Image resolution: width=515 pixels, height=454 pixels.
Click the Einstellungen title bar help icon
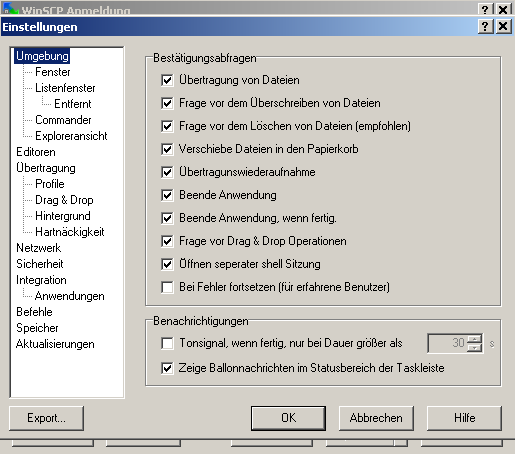[485, 26]
